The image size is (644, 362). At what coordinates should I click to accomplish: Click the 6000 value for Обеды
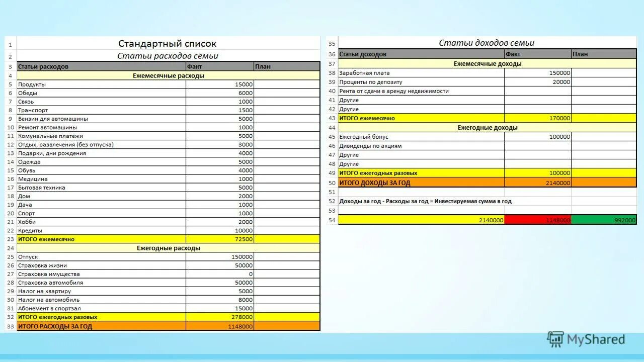pos(220,93)
